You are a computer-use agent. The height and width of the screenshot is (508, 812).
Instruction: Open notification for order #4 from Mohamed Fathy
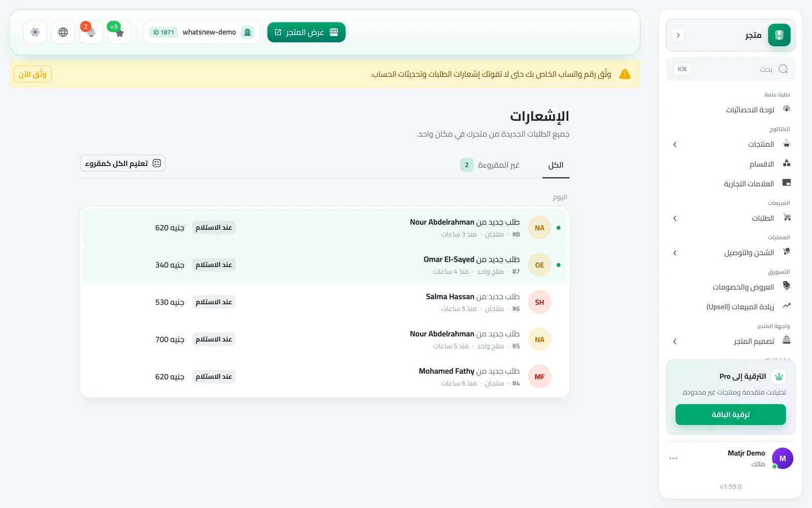[x=325, y=376]
